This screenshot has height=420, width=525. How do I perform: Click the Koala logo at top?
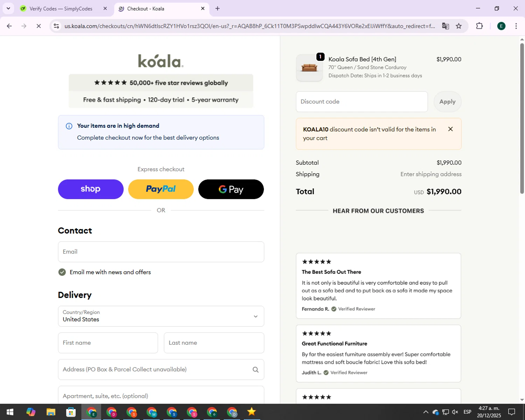(161, 61)
